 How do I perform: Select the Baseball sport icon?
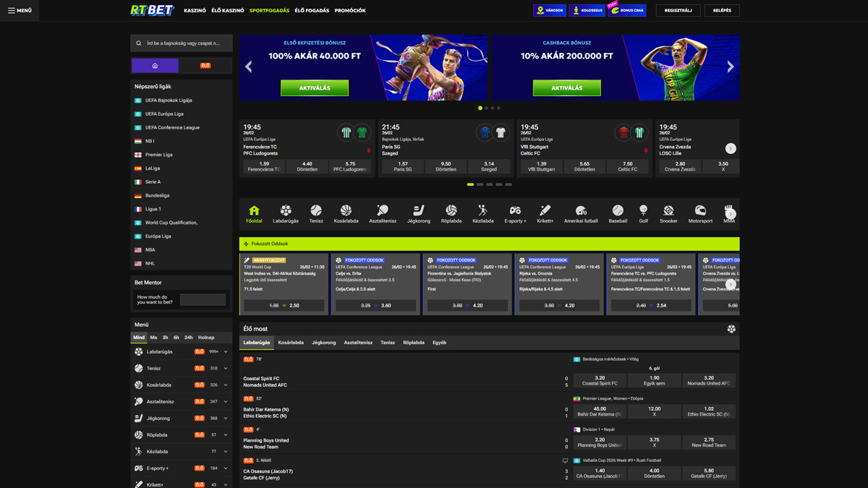pyautogui.click(x=618, y=214)
